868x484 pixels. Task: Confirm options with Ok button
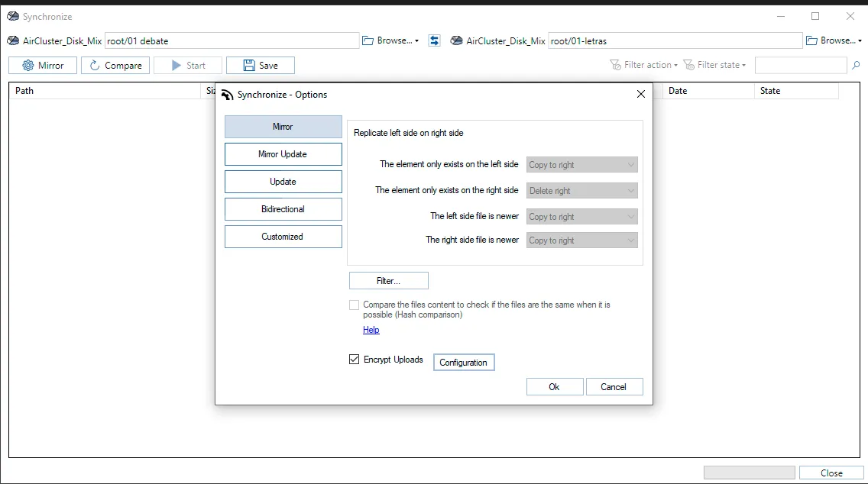pyautogui.click(x=555, y=386)
